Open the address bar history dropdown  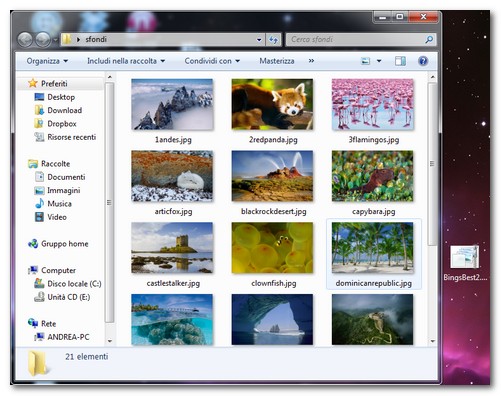pos(259,40)
